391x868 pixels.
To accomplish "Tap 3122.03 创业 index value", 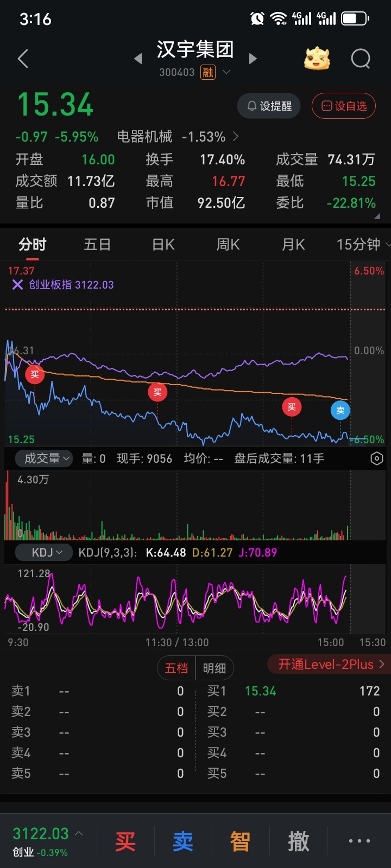I will [x=41, y=834].
